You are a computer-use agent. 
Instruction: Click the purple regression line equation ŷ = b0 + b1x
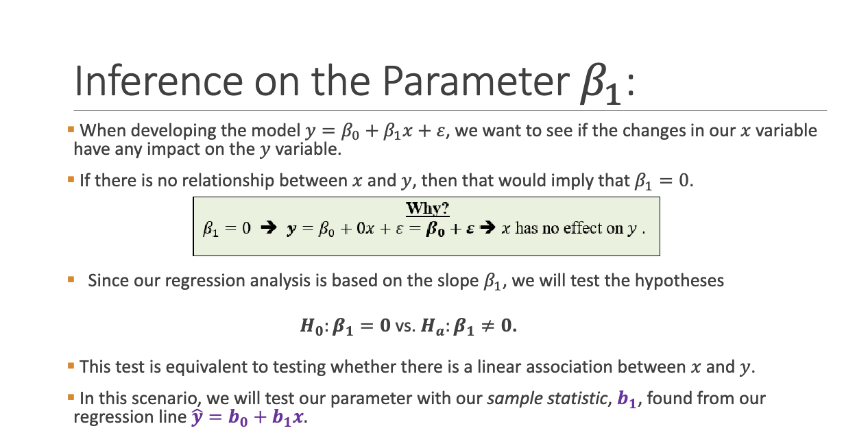(249, 417)
